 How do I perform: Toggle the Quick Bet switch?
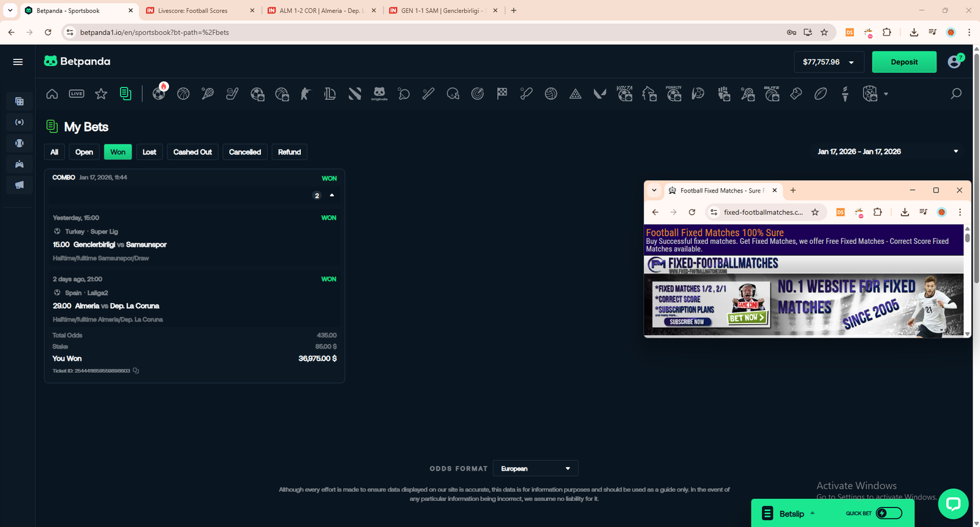[x=888, y=514]
